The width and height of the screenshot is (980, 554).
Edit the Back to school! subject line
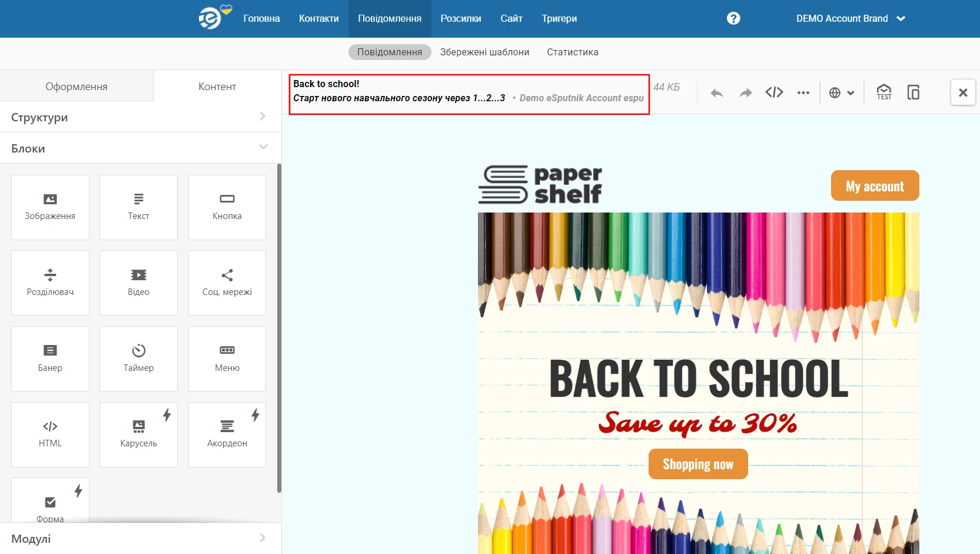326,84
